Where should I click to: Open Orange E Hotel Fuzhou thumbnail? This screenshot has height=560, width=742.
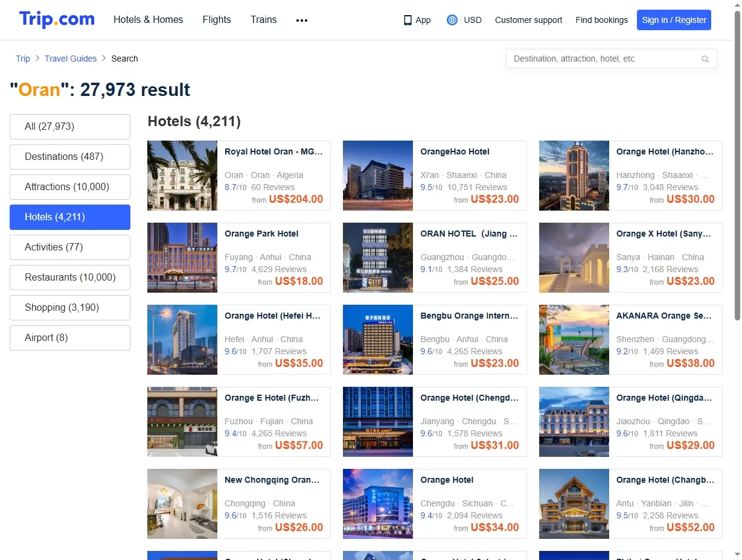pyautogui.click(x=182, y=422)
